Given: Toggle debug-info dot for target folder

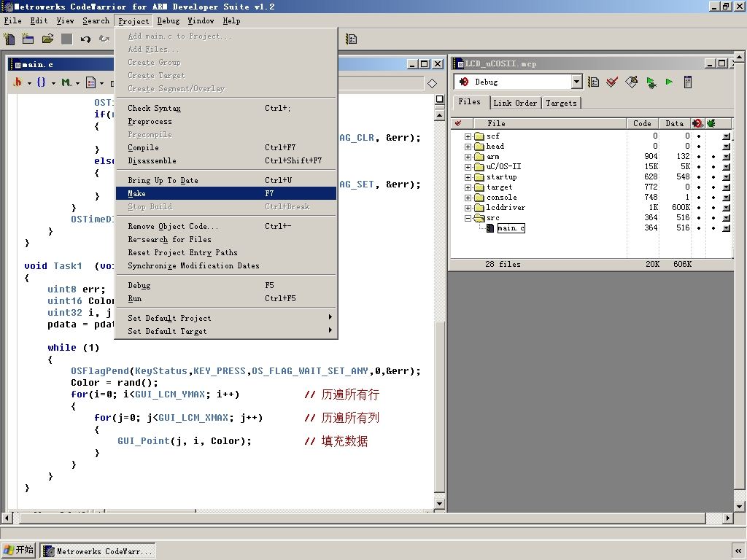Looking at the screenshot, I should 699,187.
